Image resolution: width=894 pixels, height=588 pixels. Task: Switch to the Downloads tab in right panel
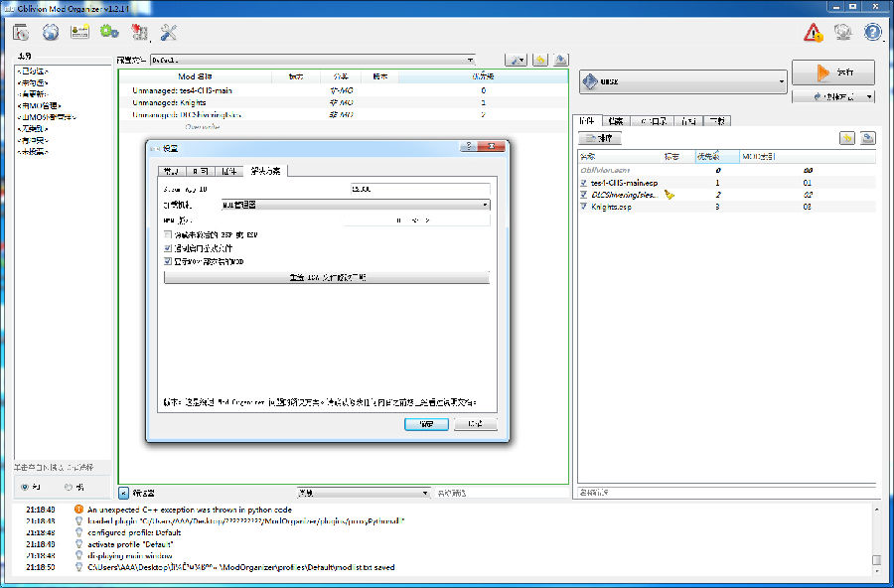point(717,121)
